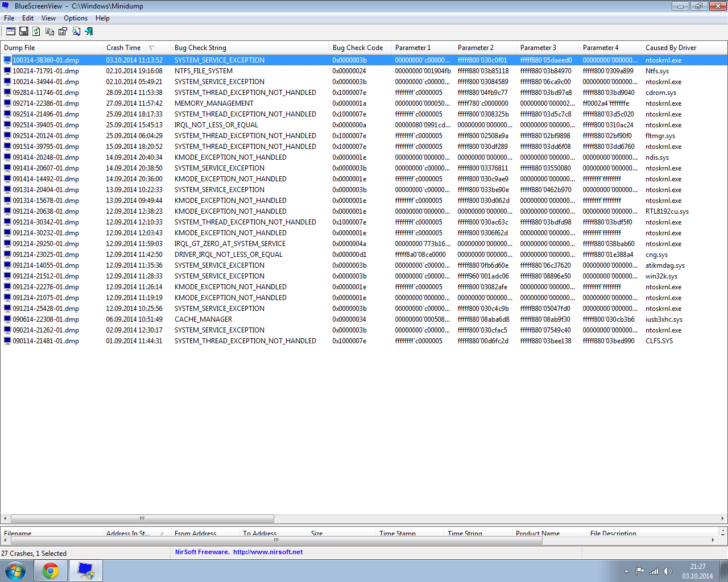Click the dump icon beside 091214-20638-01.dmp
Image resolution: width=728 pixels, height=582 pixels.
tap(7, 211)
